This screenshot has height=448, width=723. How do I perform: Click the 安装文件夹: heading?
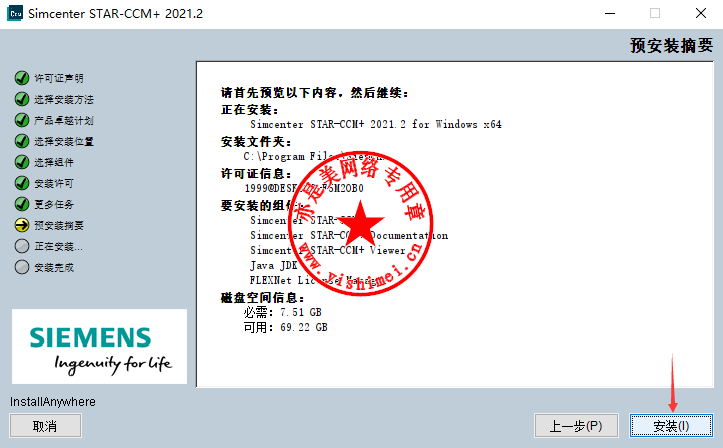256,141
